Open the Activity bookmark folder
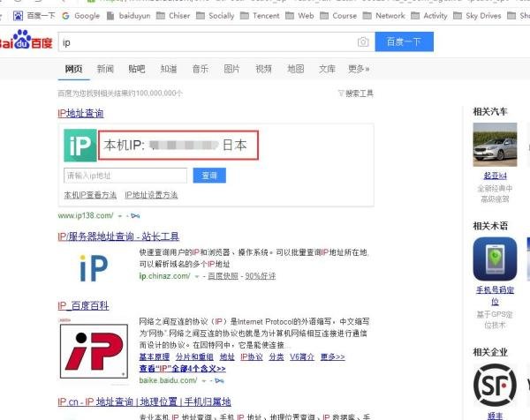 click(429, 16)
